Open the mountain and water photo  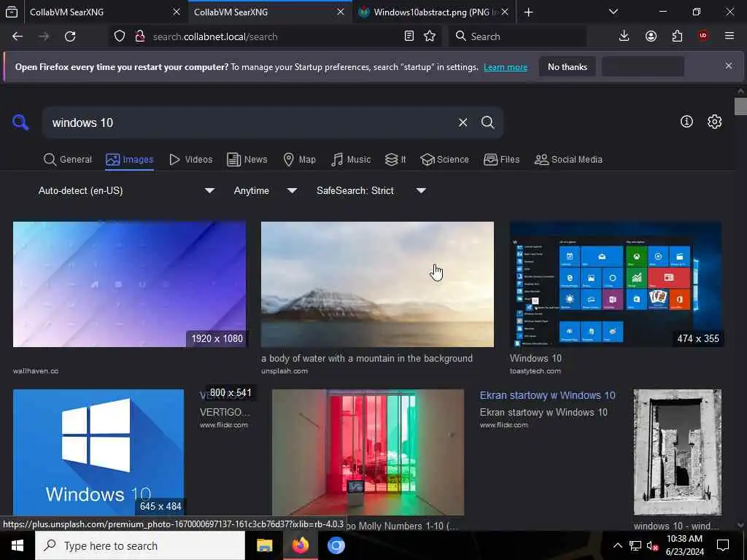(x=377, y=284)
